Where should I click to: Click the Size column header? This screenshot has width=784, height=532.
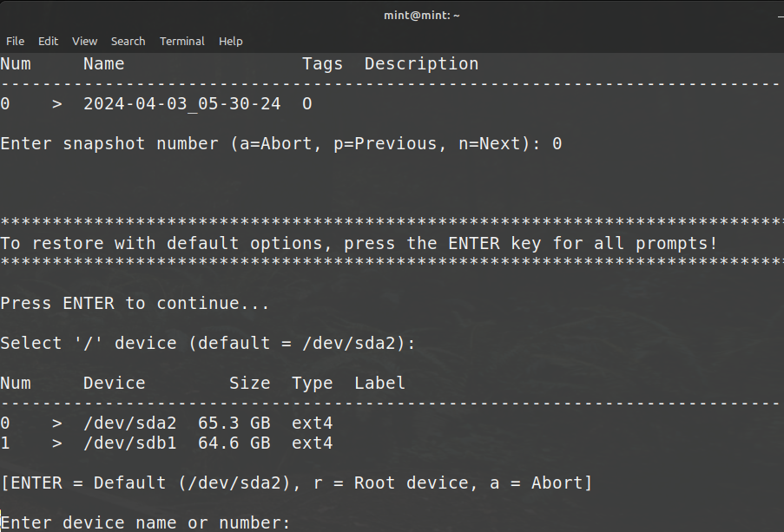coord(249,384)
